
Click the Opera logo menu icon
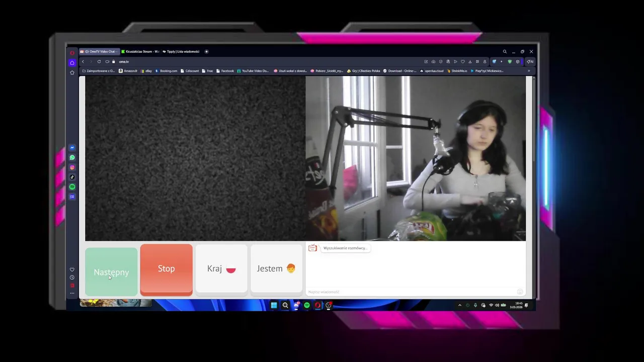tap(72, 52)
